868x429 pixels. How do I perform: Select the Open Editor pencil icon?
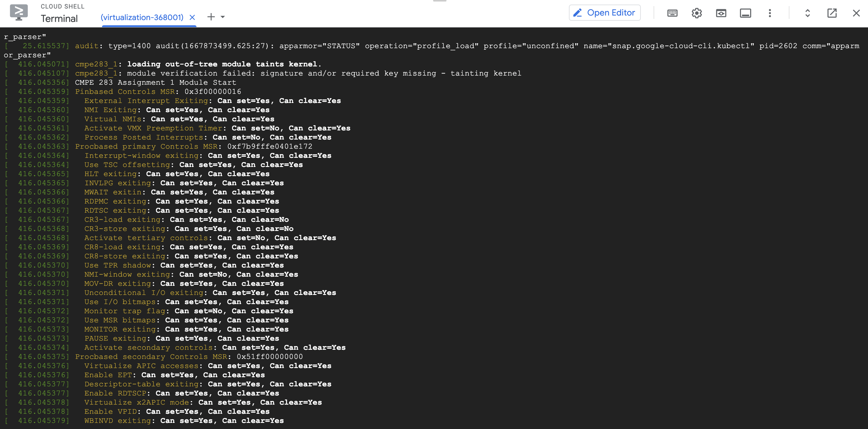pyautogui.click(x=577, y=12)
